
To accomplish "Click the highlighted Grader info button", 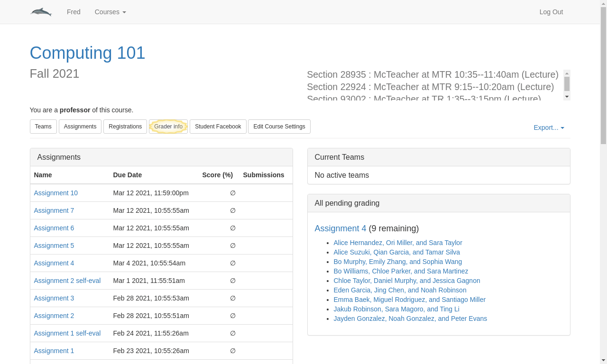I will pos(168,127).
